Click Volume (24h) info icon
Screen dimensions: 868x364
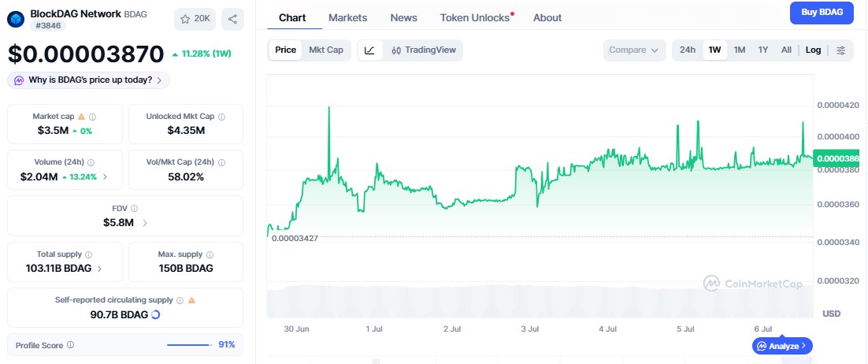(x=91, y=163)
